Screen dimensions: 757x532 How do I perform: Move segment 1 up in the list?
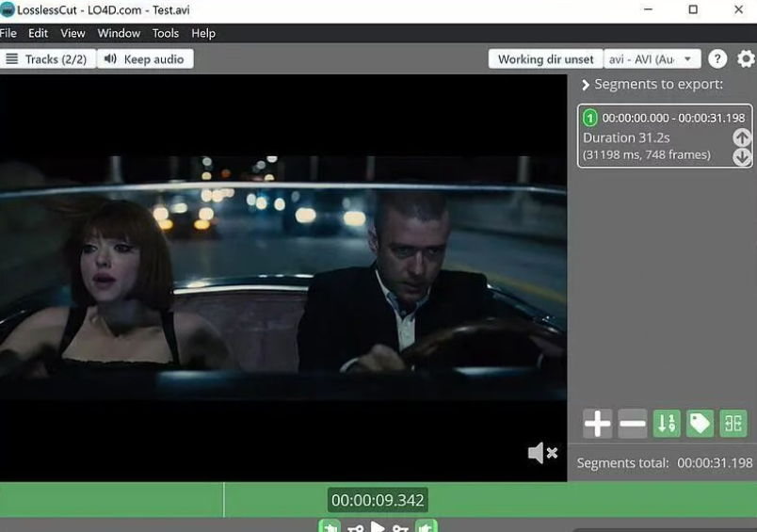pos(742,137)
